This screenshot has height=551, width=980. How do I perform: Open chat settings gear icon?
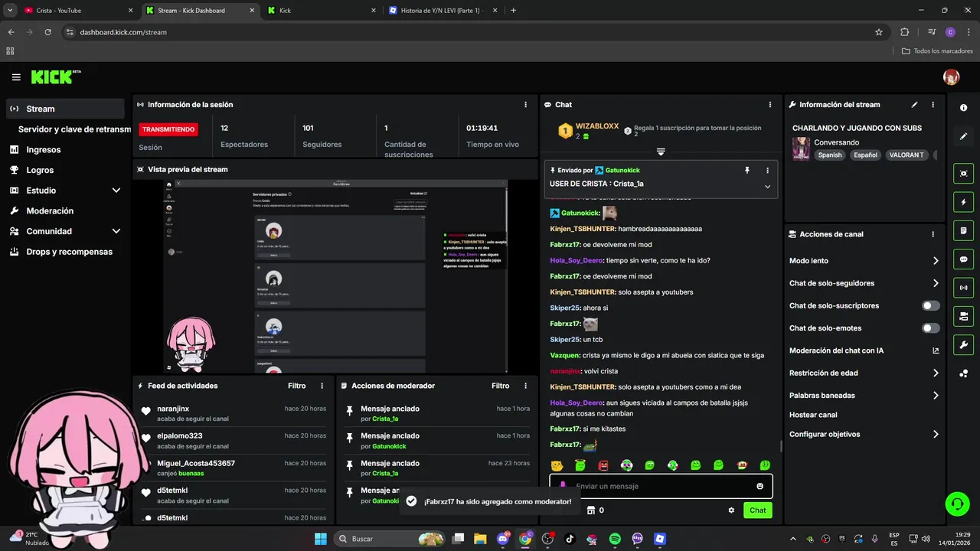click(731, 510)
